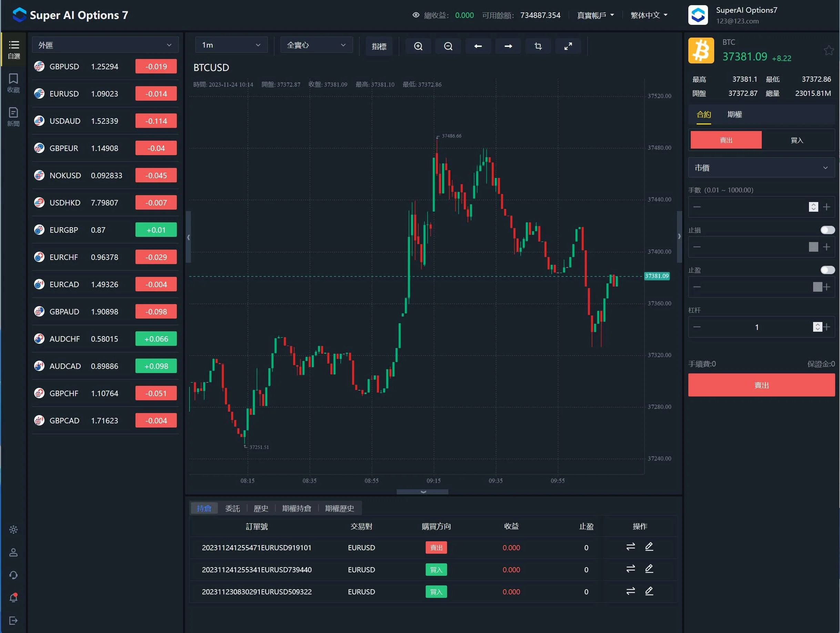
Task: Toggle balance visibility eye icon
Action: point(416,15)
